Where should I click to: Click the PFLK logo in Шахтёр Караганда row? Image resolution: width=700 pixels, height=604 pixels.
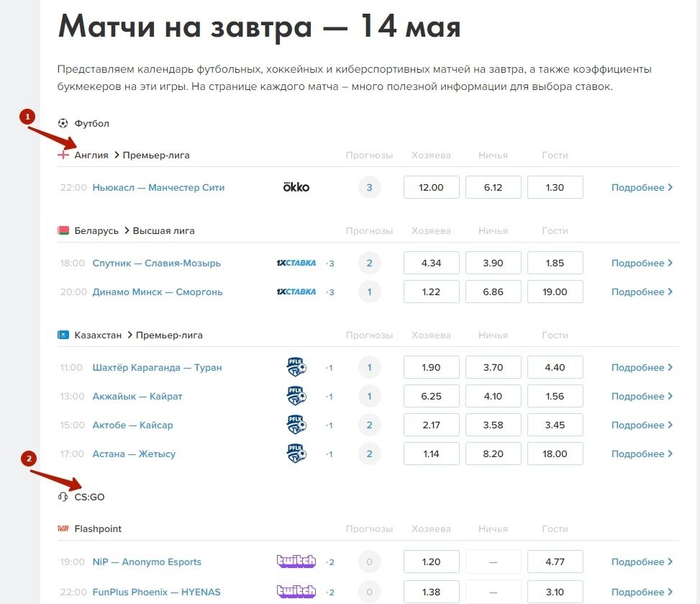click(x=296, y=367)
